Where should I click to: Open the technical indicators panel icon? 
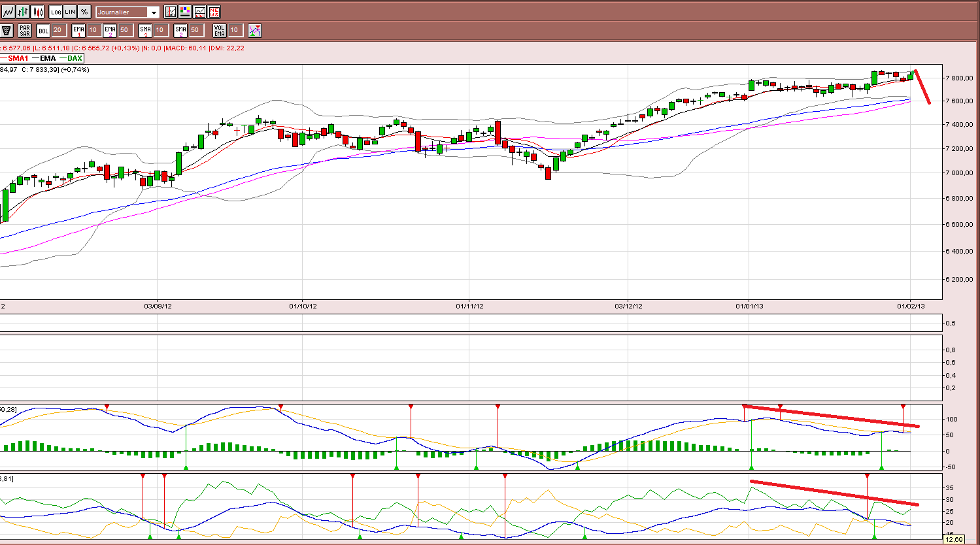coord(171,12)
